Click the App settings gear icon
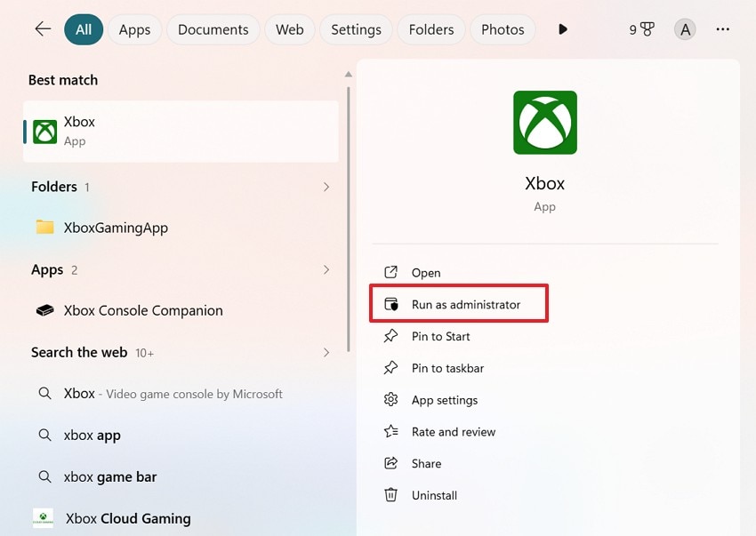756x536 pixels. pos(390,400)
